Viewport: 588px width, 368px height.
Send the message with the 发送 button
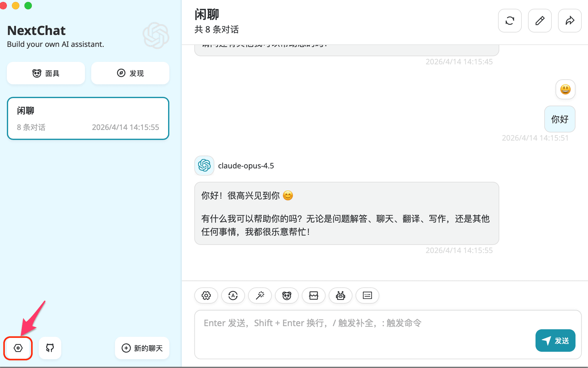coord(555,341)
